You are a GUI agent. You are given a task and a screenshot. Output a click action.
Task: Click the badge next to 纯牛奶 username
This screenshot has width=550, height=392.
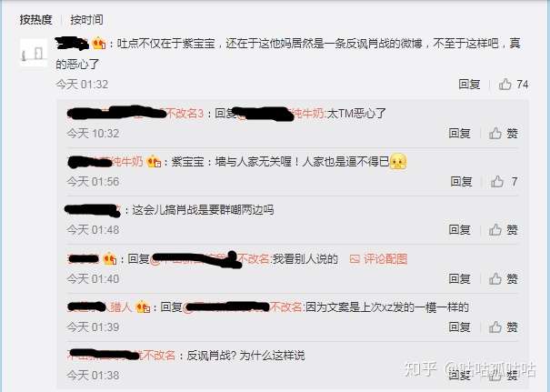coord(154,162)
